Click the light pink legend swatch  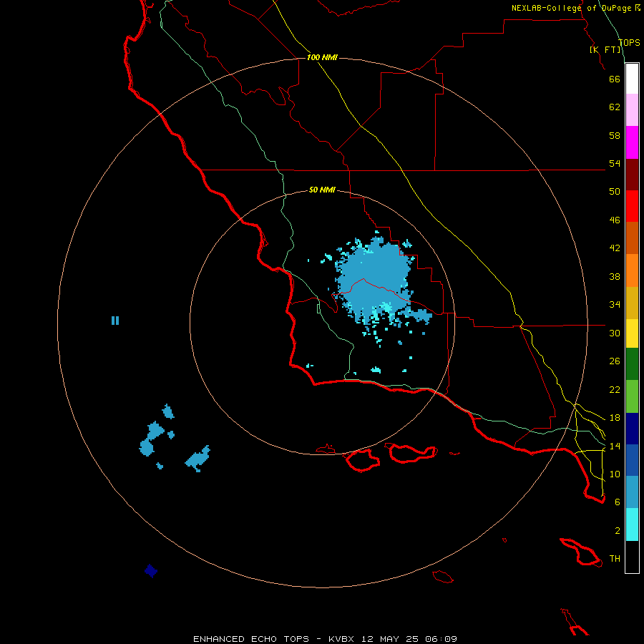[632, 109]
